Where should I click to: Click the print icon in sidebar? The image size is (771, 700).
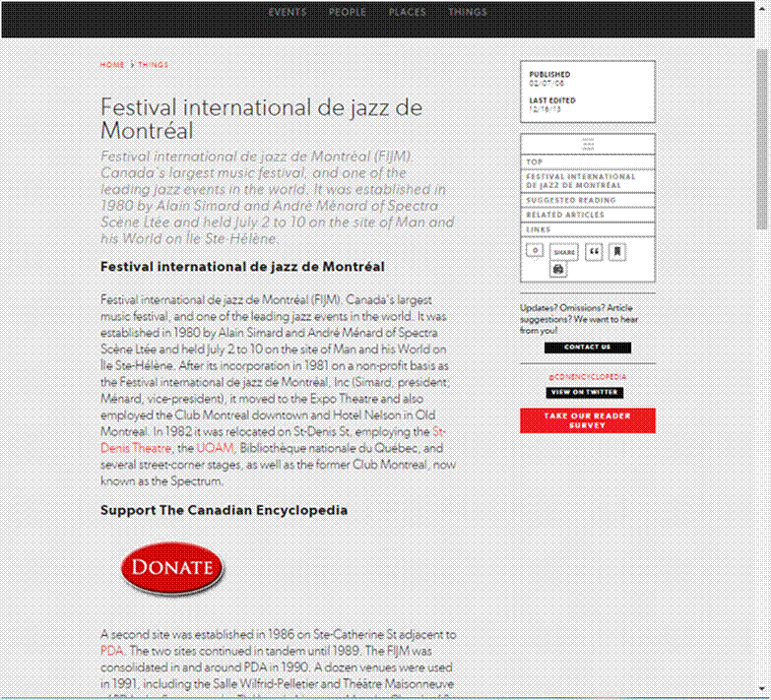558,269
